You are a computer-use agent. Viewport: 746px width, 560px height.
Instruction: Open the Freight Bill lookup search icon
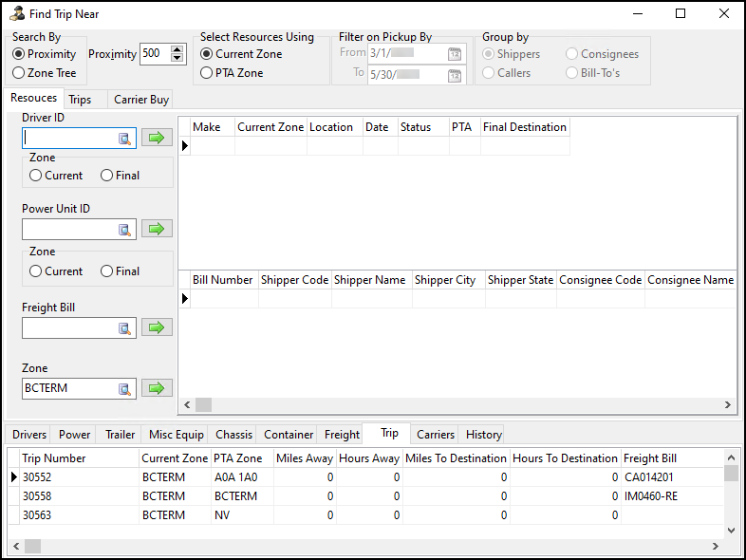(124, 328)
